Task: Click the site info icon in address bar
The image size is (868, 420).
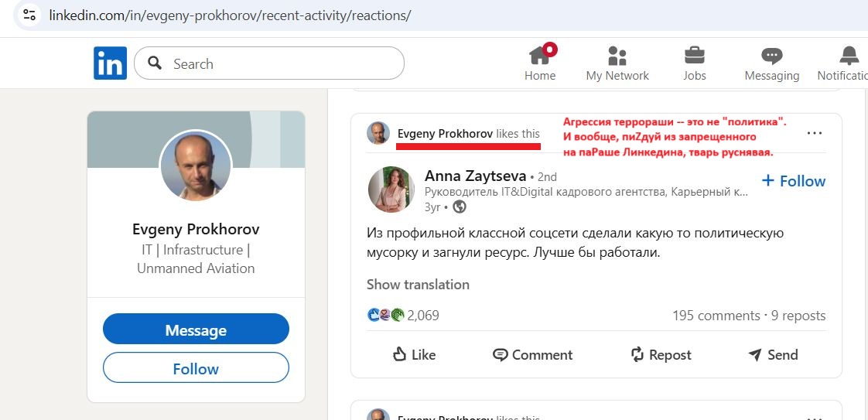Action: pyautogui.click(x=29, y=15)
